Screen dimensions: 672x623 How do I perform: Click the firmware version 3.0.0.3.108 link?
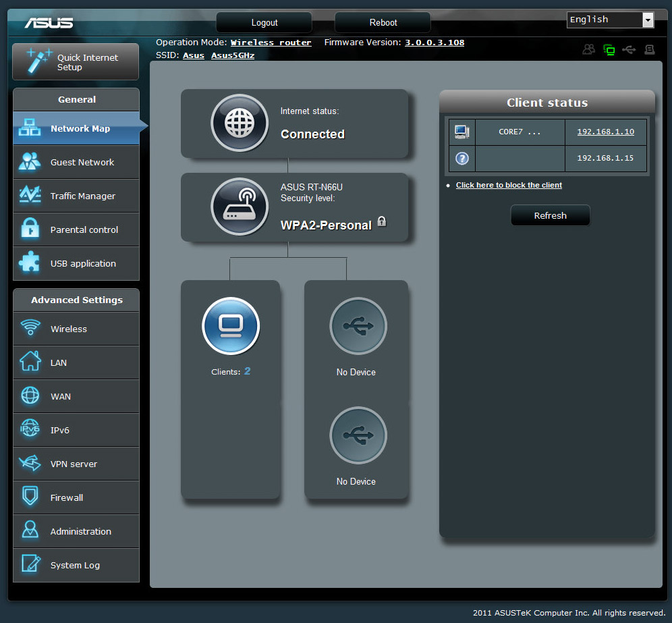(x=434, y=43)
